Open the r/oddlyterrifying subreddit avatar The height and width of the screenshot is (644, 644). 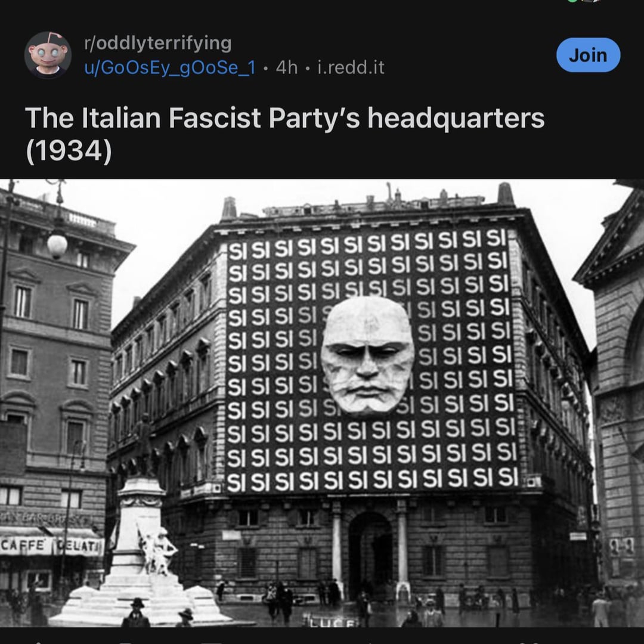(x=48, y=55)
